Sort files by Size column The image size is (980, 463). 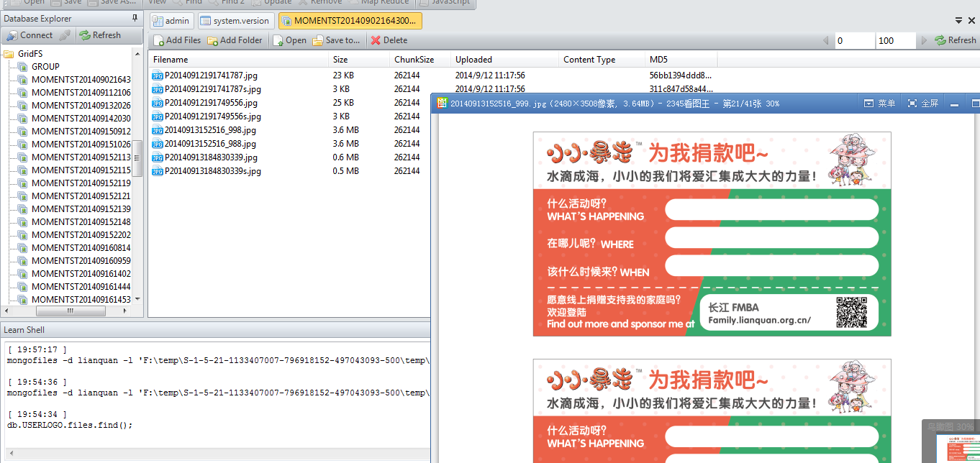point(359,60)
